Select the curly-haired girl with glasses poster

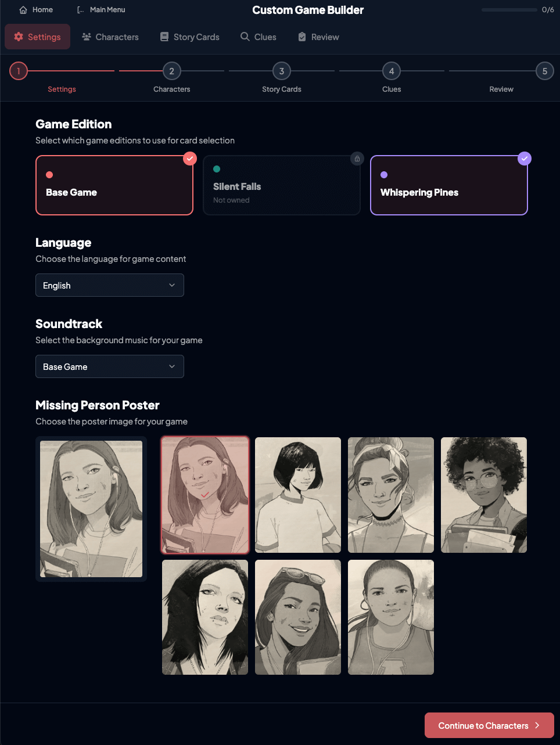[484, 495]
